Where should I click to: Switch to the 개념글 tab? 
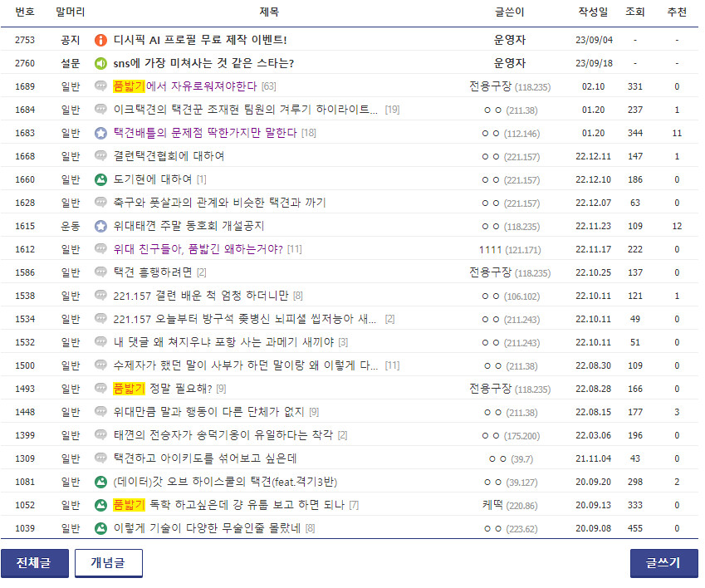pos(108,563)
